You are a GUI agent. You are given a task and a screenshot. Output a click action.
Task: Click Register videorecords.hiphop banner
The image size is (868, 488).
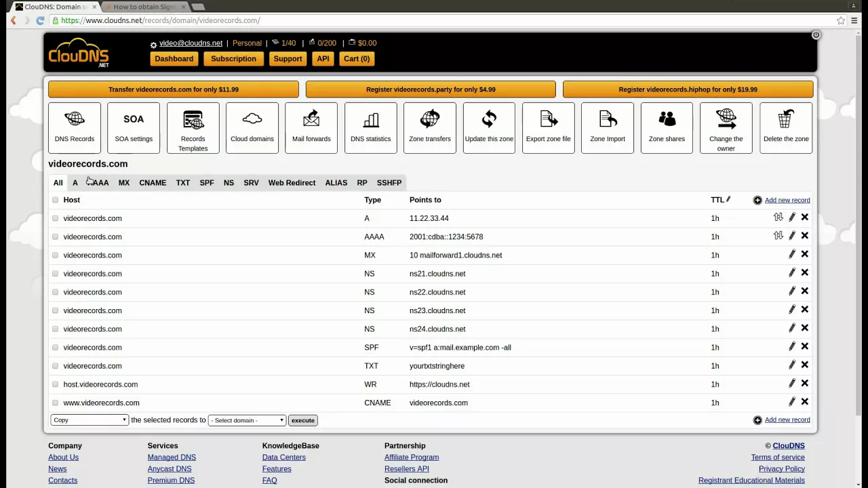[688, 89]
